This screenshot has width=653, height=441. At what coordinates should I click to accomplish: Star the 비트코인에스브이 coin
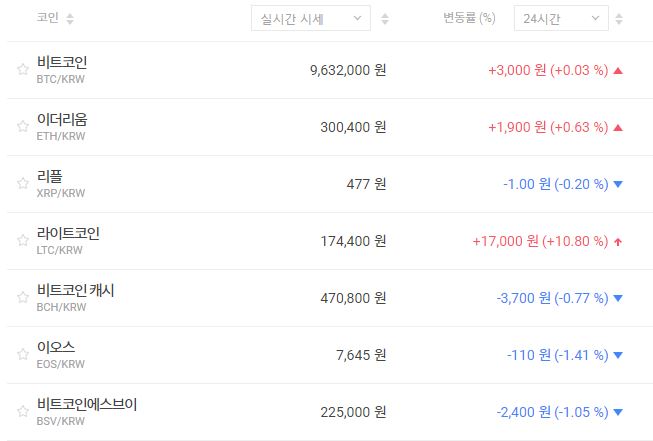point(22,412)
